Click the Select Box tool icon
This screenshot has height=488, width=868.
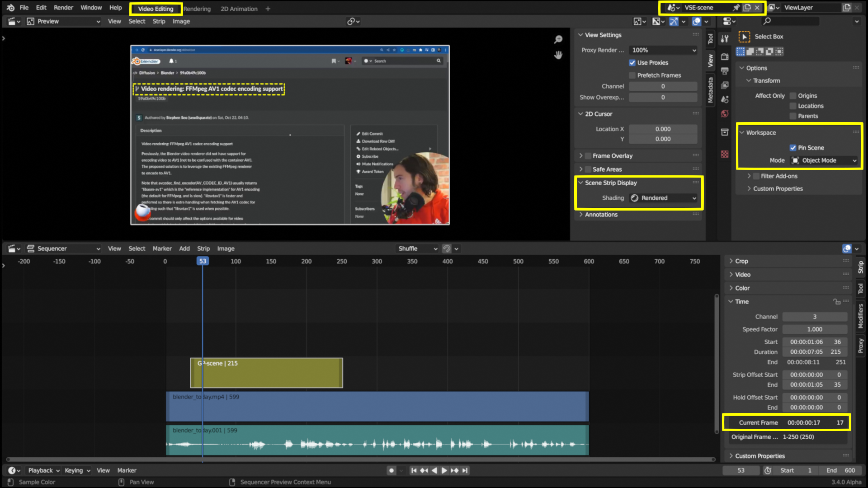(744, 37)
